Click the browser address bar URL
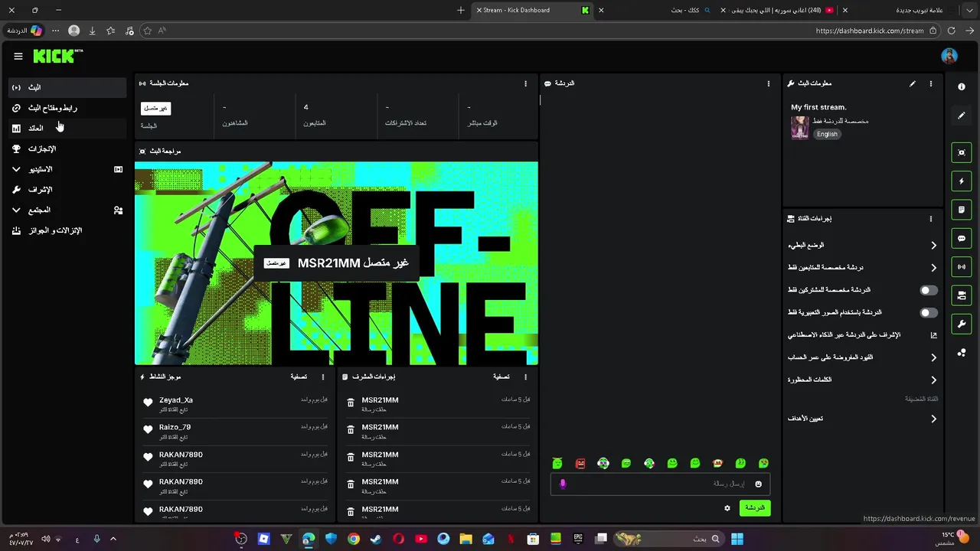This screenshot has height=551, width=980. (870, 31)
